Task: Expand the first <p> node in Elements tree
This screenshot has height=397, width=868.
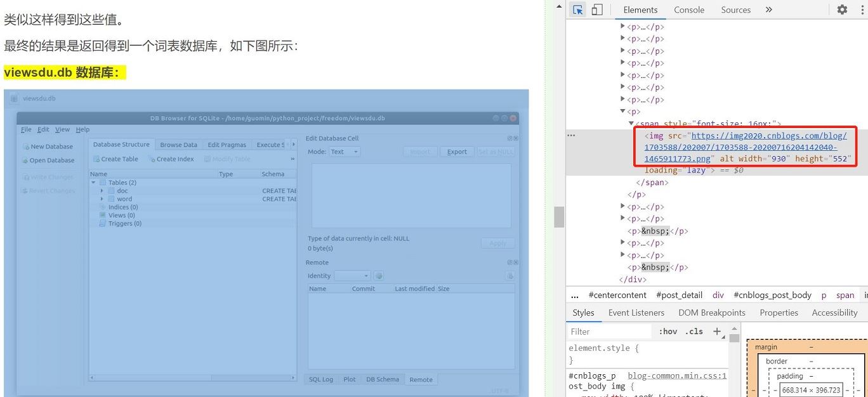Action: tap(622, 27)
